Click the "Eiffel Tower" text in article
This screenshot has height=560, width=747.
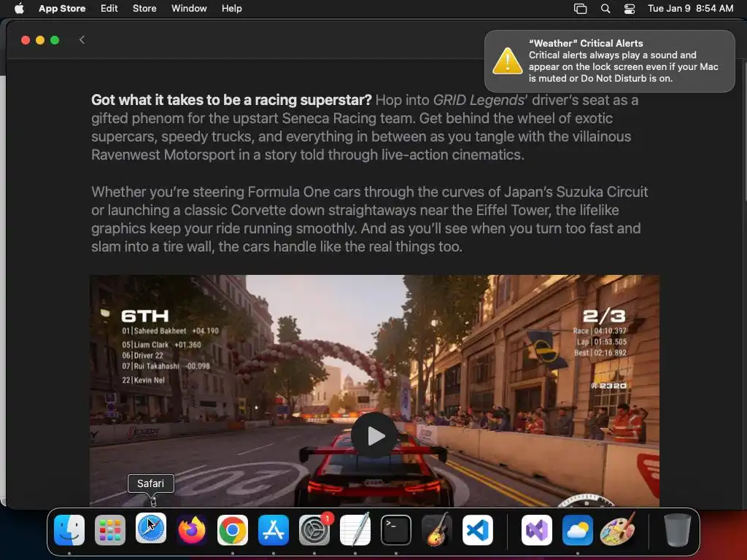[513, 210]
